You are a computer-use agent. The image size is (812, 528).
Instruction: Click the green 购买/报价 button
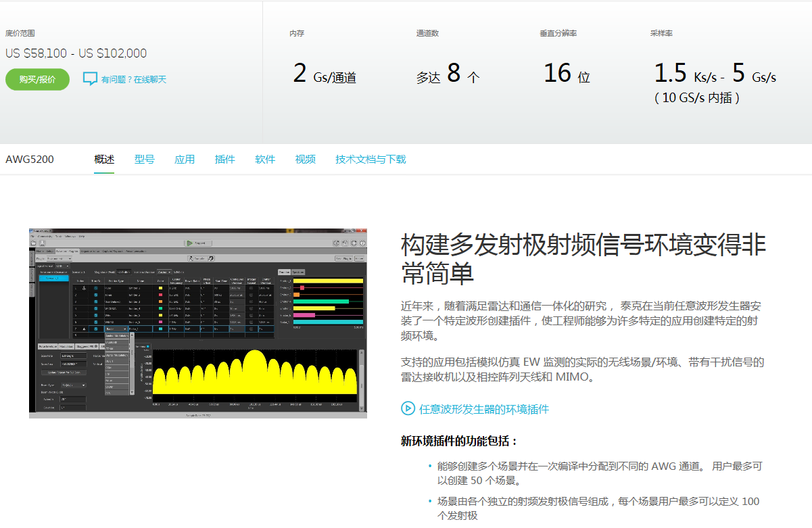[x=37, y=79]
